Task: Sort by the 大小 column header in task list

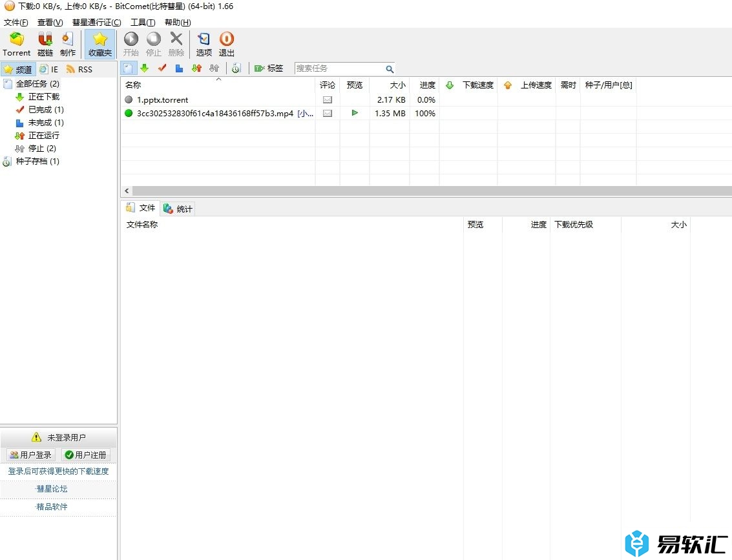Action: click(390, 85)
